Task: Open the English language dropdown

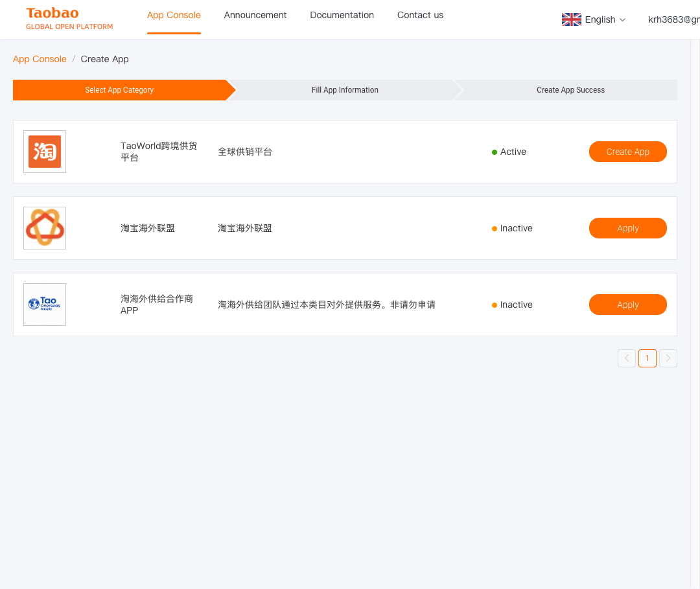Action: (605, 19)
